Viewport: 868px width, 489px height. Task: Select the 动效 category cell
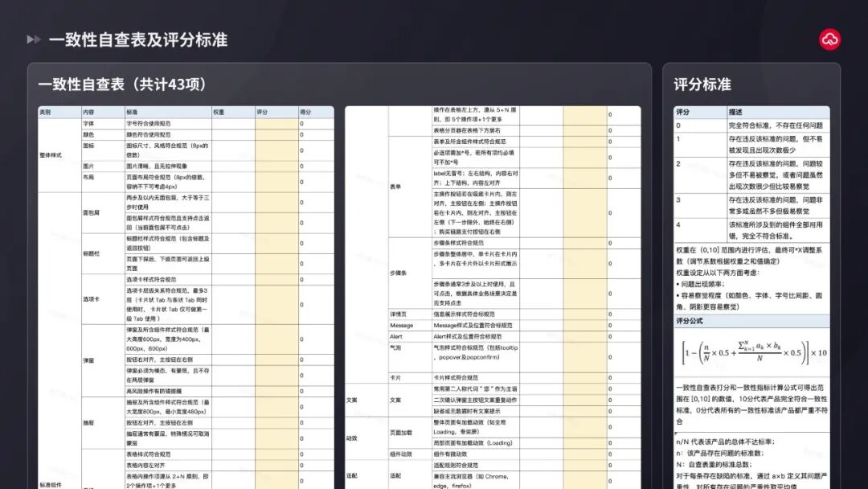pyautogui.click(x=366, y=438)
